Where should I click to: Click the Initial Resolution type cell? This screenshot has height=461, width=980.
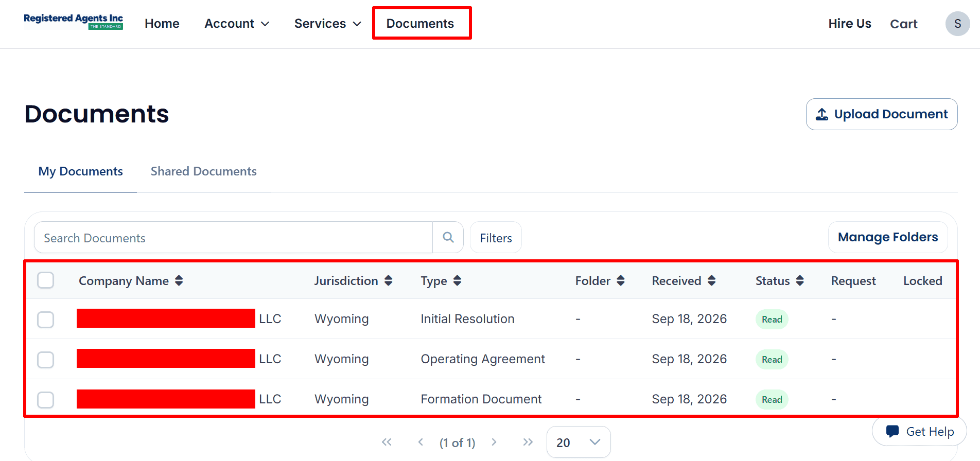(x=467, y=319)
